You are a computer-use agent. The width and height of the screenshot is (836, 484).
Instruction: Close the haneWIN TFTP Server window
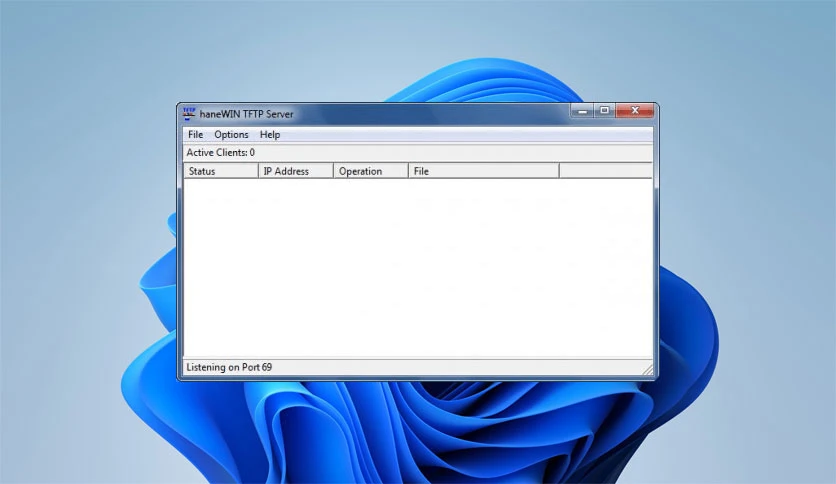[x=634, y=110]
